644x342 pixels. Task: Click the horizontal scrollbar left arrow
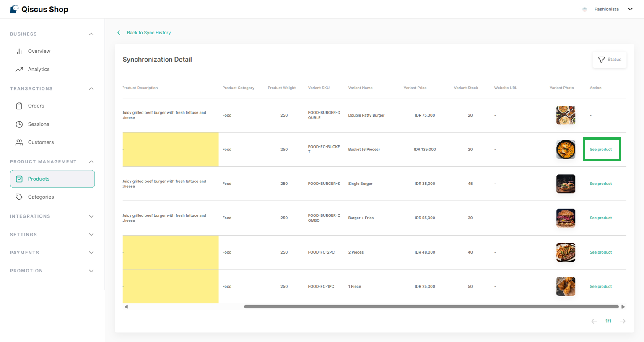tap(126, 307)
